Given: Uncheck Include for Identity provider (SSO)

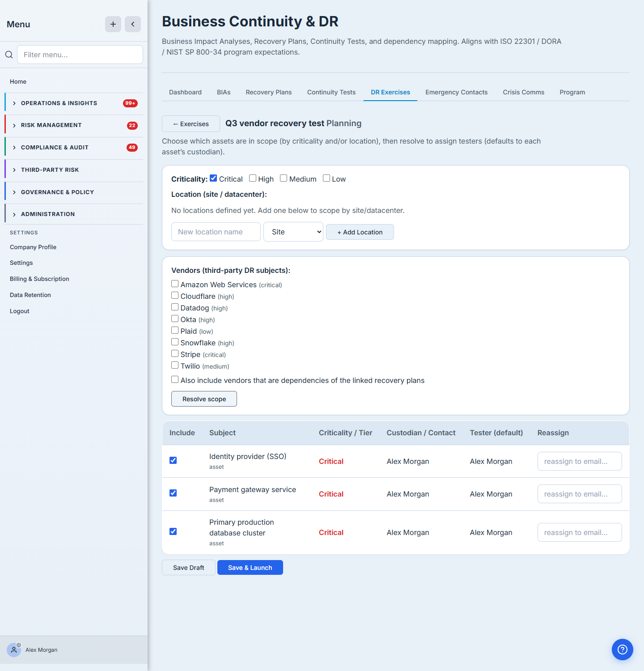Looking at the screenshot, I should [173, 460].
